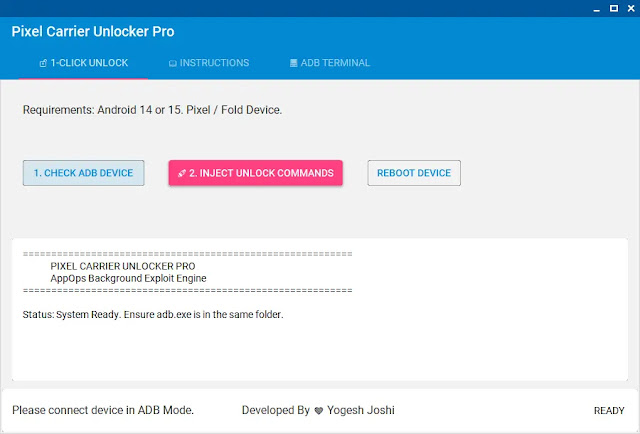Select the 1-Click Unlock tab

pyautogui.click(x=84, y=63)
